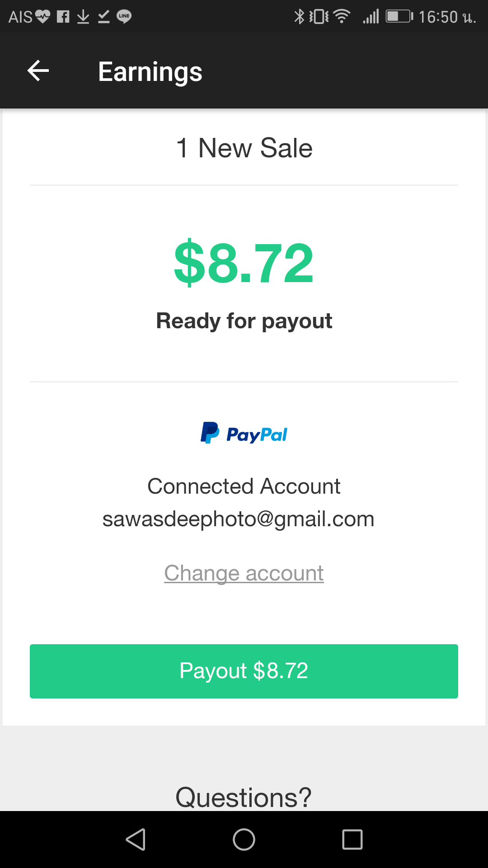
Task: Tap the connected email sawasdeephoto@gmail.com
Action: coord(239,519)
